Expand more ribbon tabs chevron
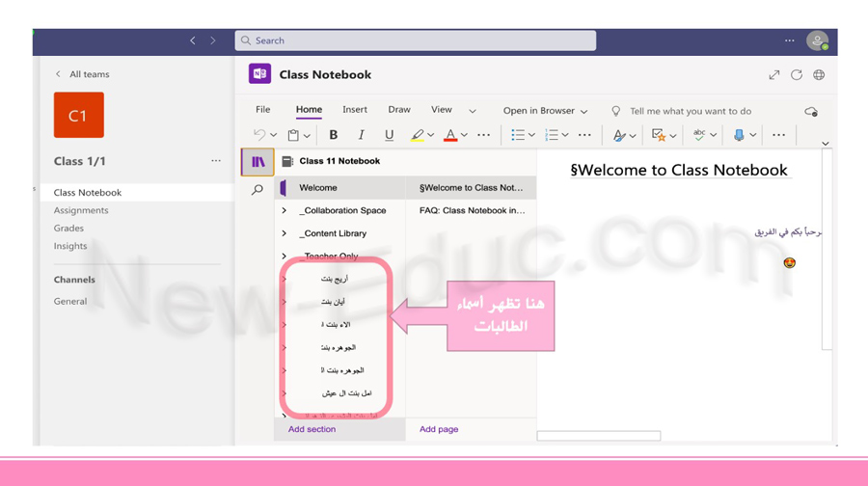The image size is (868, 486). coord(473,111)
